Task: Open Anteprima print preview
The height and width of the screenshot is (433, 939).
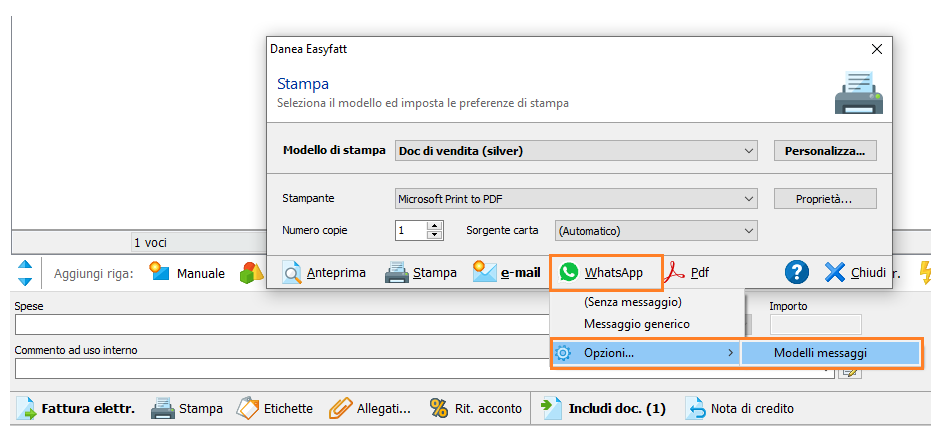Action: coord(324,272)
